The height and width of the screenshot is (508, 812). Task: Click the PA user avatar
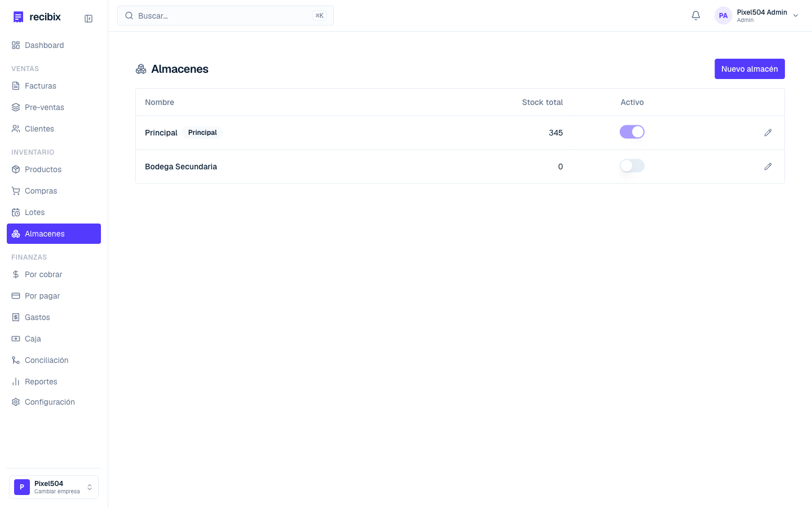coord(723,16)
